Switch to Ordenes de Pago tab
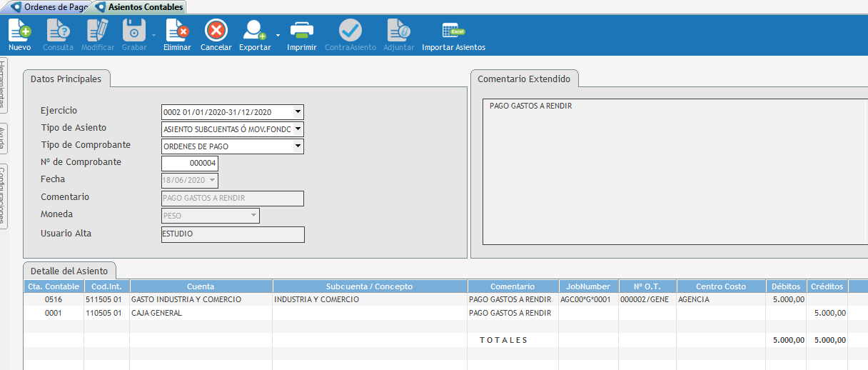This screenshot has height=370, width=868. pos(49,7)
